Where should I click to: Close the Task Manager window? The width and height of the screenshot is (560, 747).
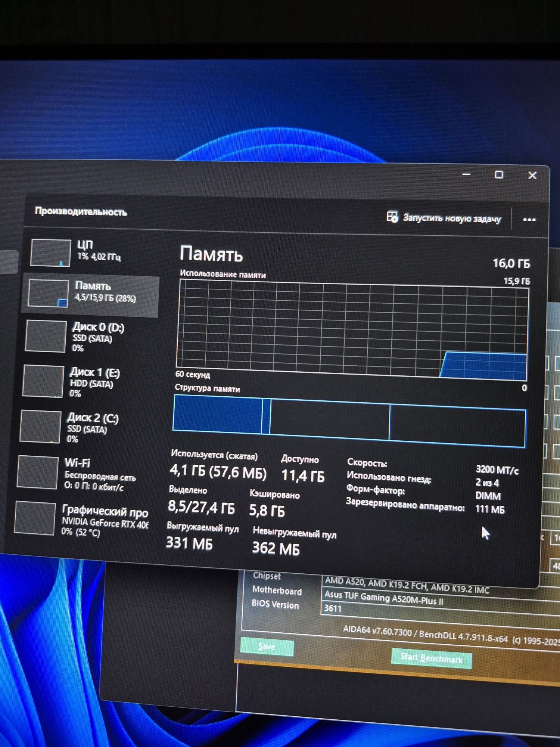[532, 175]
